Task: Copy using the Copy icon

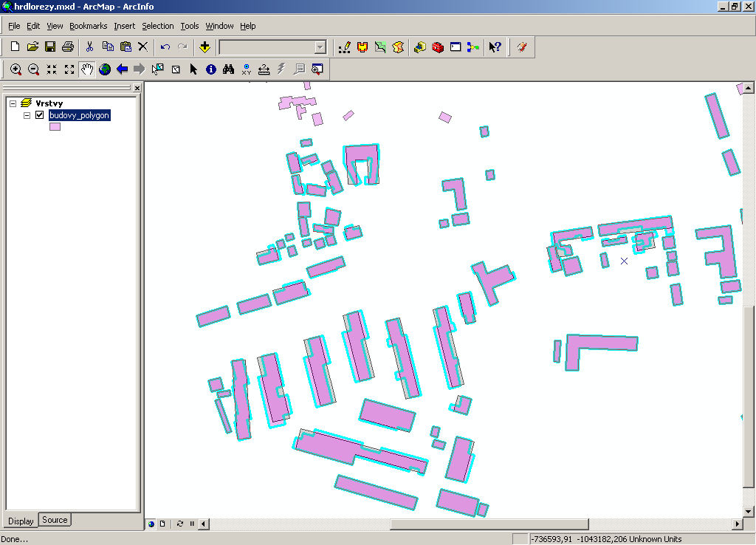Action: (x=108, y=47)
